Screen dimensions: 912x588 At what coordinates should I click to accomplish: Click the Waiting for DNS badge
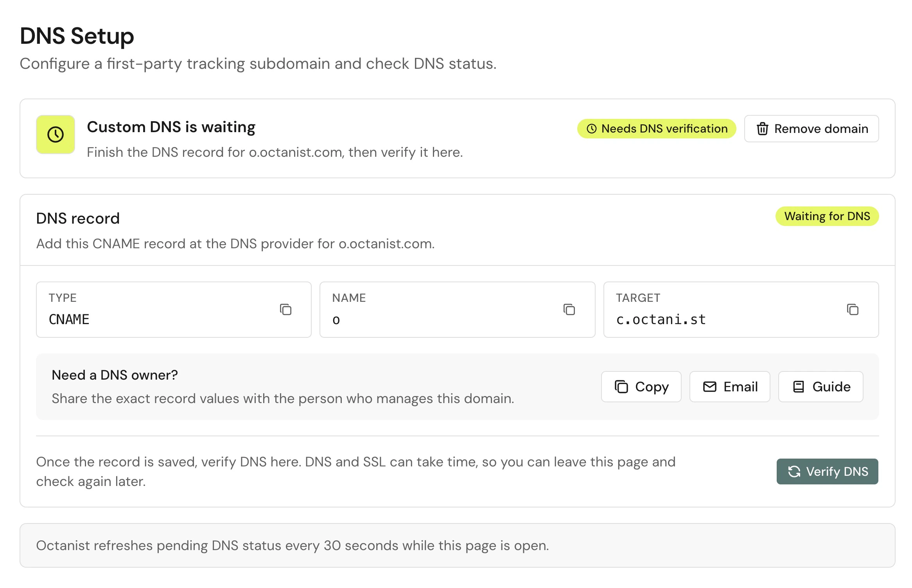(x=827, y=216)
